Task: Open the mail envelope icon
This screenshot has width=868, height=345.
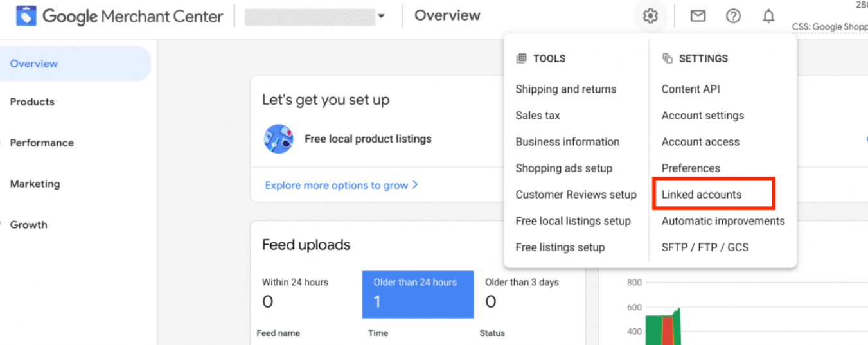Action: pyautogui.click(x=698, y=16)
